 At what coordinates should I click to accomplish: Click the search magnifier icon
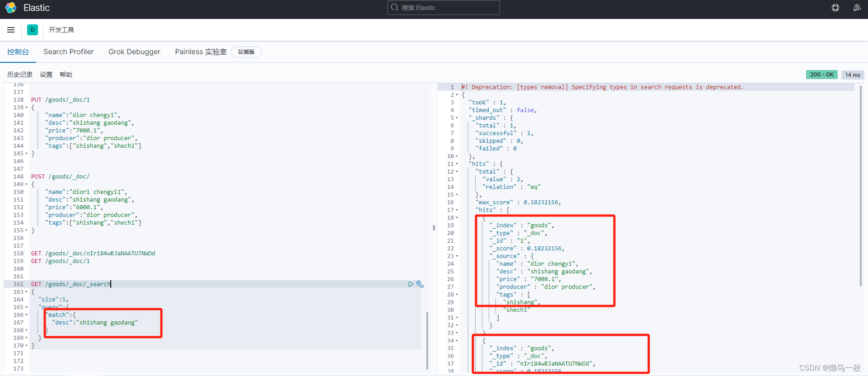click(395, 8)
